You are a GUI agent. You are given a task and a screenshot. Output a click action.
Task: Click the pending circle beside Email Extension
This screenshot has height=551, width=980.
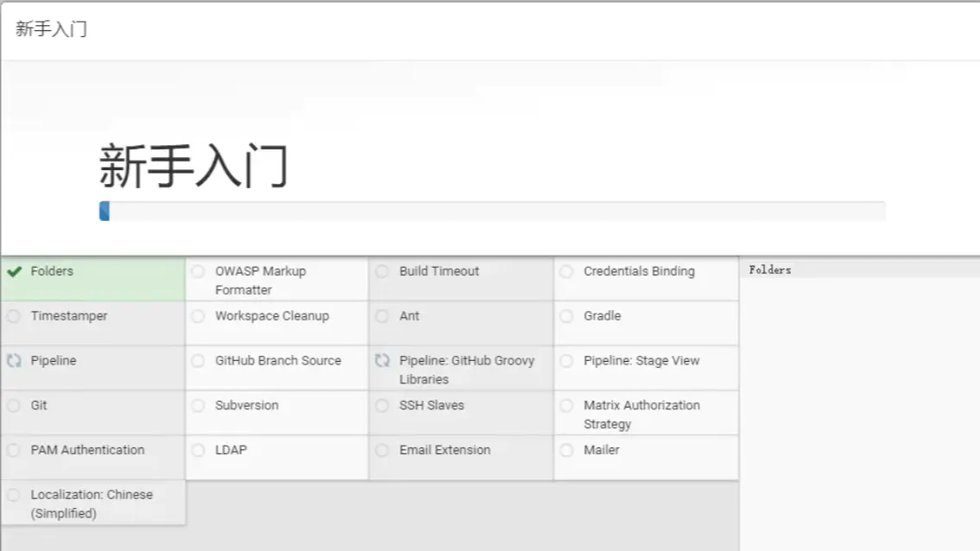point(382,450)
